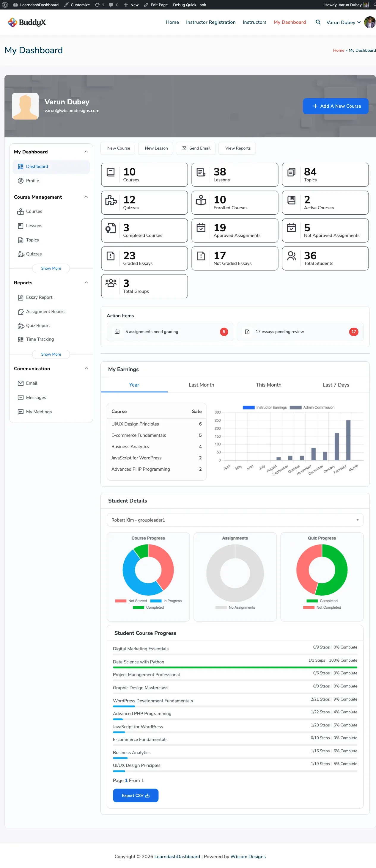The image size is (376, 868).
Task: Click the My Meetings icon in sidebar
Action: 21,412
